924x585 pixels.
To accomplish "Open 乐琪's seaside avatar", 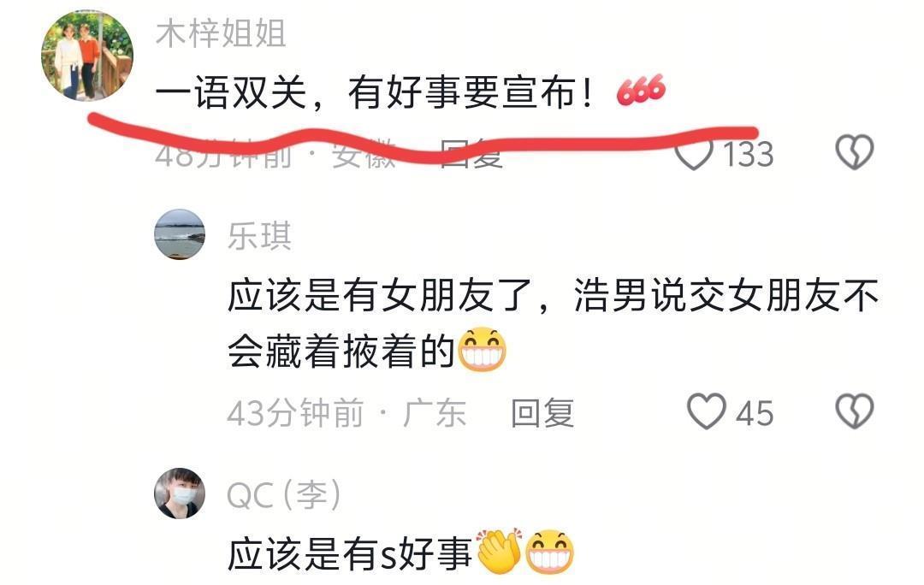I will (180, 234).
